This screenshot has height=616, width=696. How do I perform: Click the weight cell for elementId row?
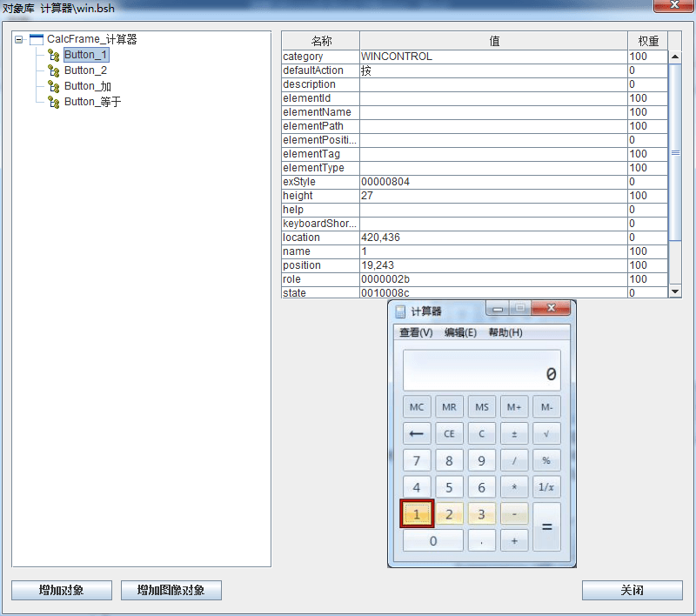tap(646, 98)
